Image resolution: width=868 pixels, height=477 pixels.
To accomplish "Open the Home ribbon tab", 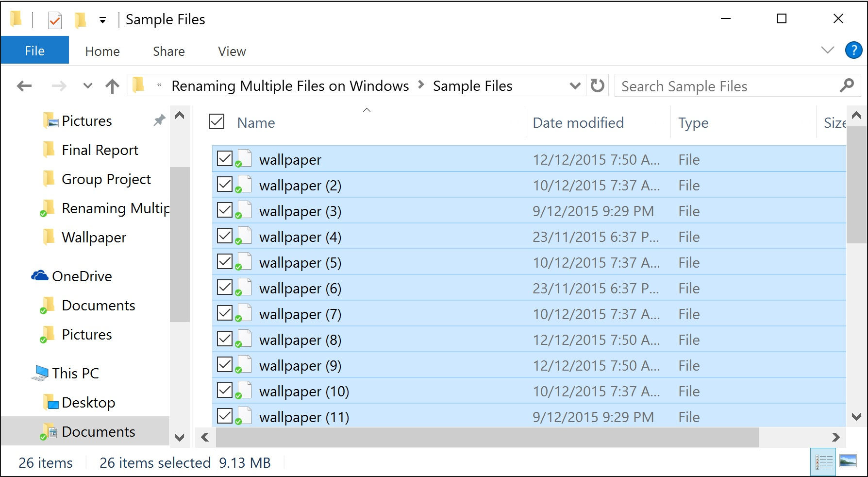I will point(101,51).
